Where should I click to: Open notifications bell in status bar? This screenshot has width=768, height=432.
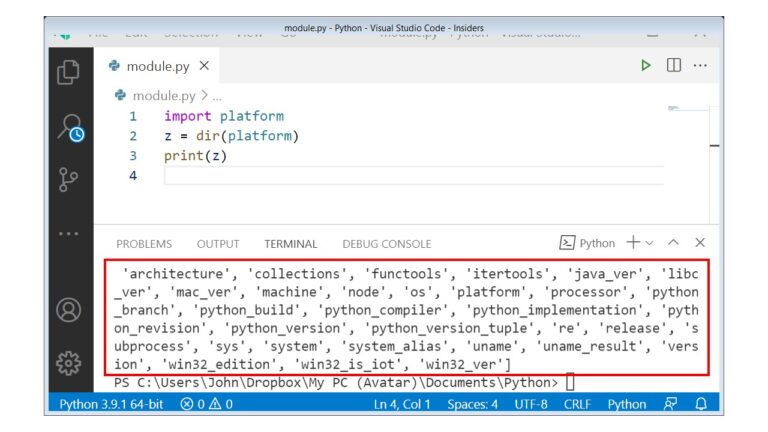(x=701, y=404)
